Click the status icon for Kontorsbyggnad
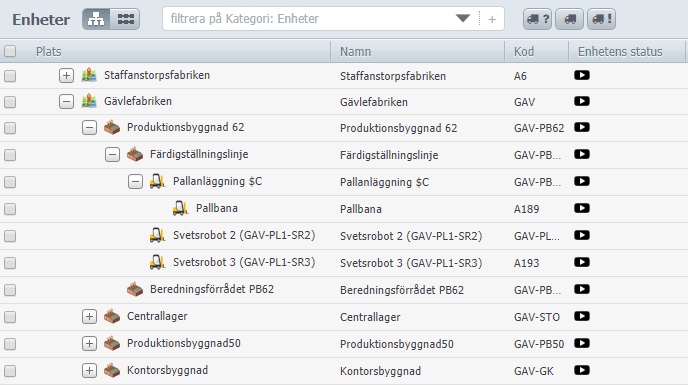The width and height of the screenshot is (688, 385). coord(582,370)
